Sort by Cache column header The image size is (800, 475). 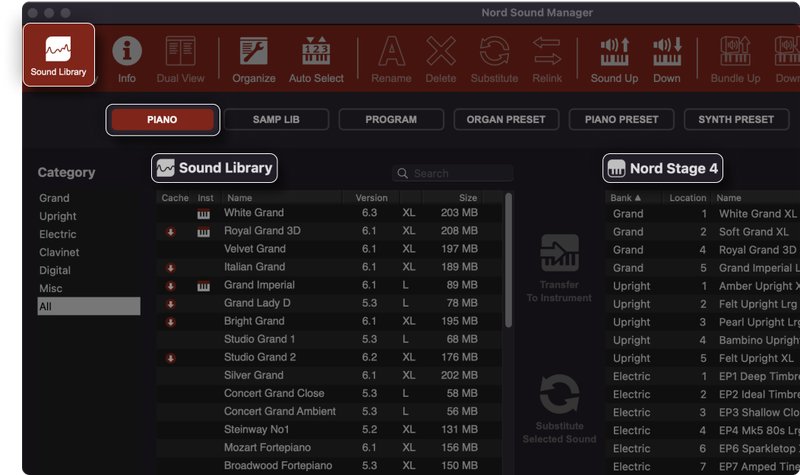175,197
